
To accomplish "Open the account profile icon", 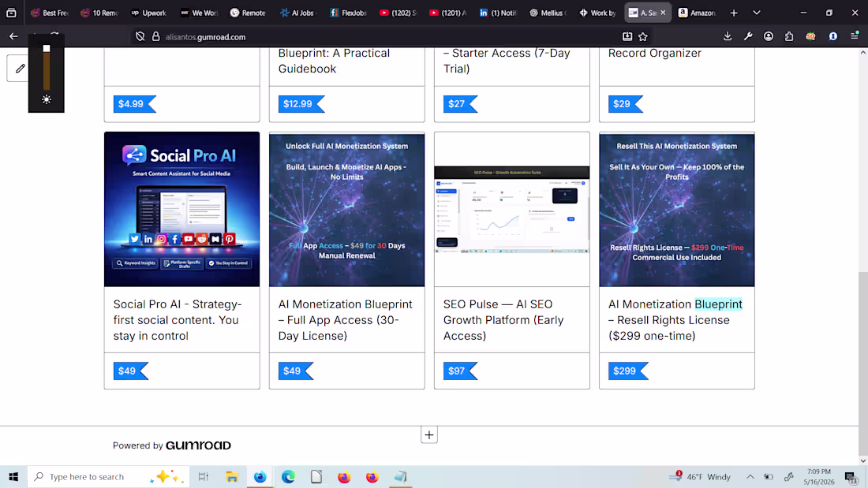I will pyautogui.click(x=769, y=36).
